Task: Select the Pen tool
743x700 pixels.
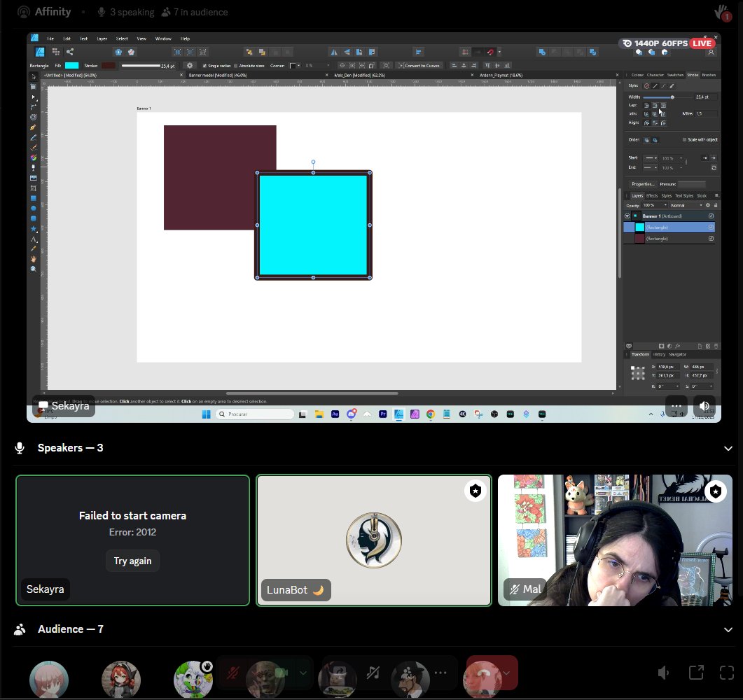Action: point(33,127)
